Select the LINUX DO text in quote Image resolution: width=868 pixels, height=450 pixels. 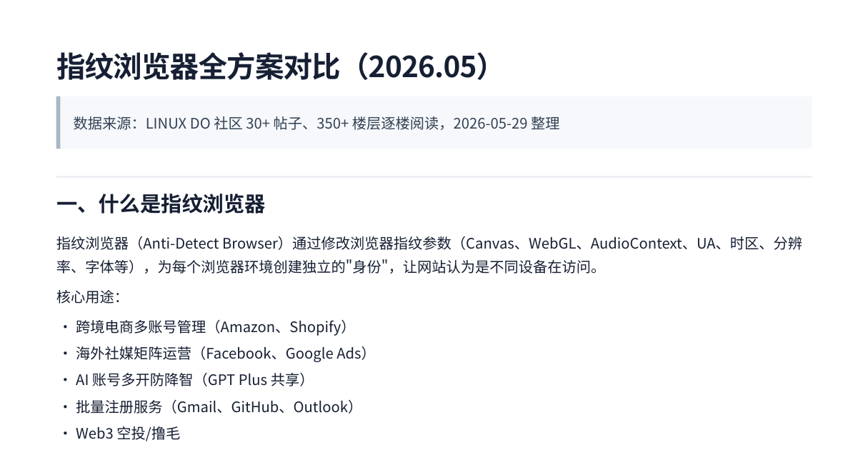tap(178, 123)
